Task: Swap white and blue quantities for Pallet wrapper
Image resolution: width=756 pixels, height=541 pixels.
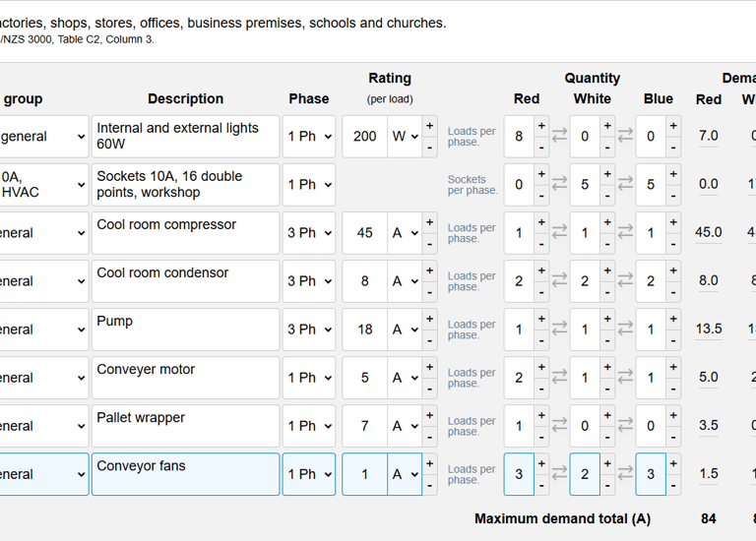Action: point(625,426)
